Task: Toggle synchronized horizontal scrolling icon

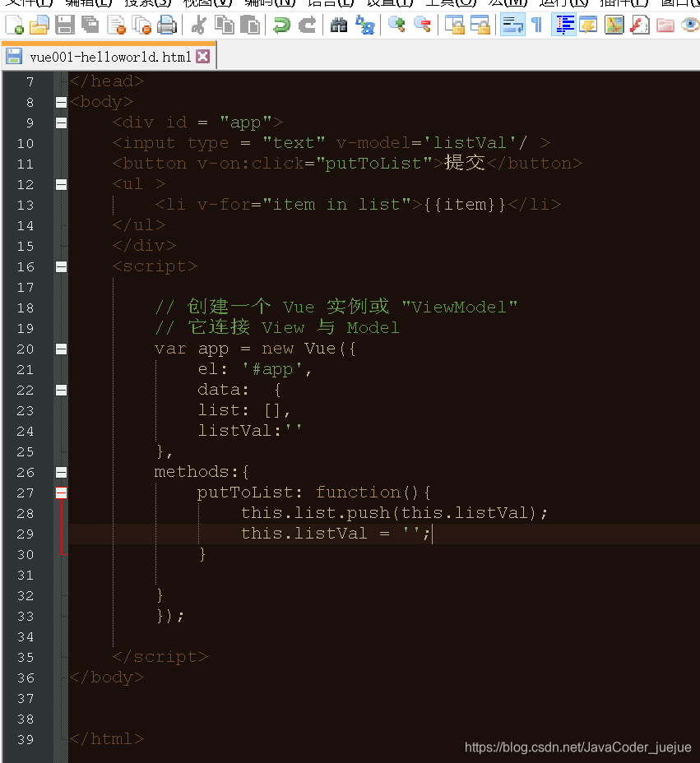Action: tap(480, 25)
